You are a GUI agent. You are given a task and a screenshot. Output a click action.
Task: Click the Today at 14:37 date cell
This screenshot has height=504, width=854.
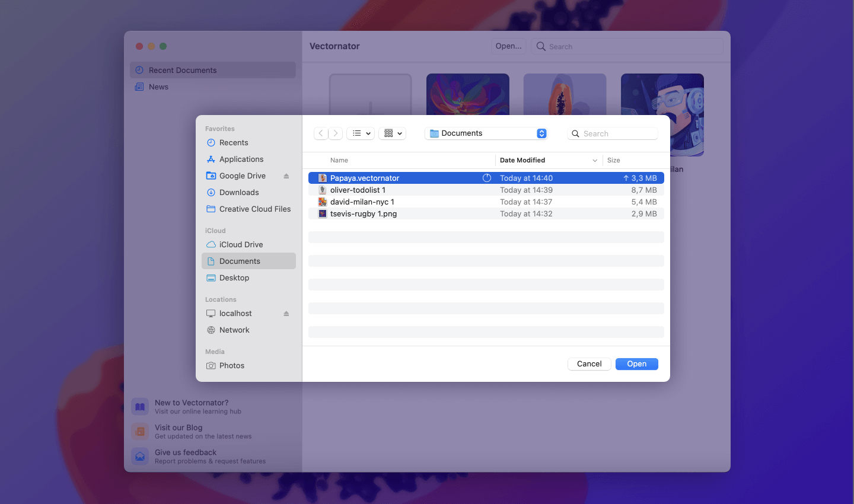click(x=526, y=202)
